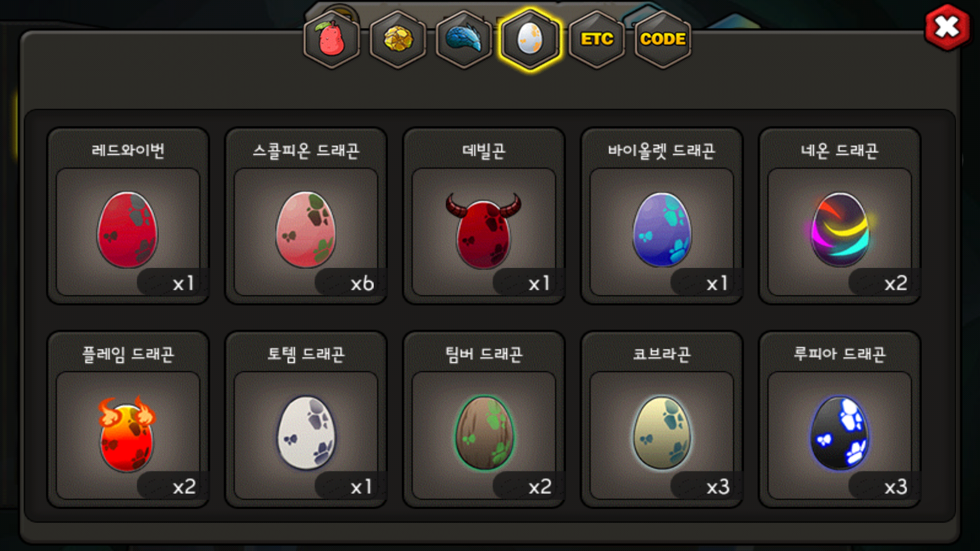The image size is (980, 551).
Task: Select the beige 코브라곤 egg
Action: click(x=662, y=433)
